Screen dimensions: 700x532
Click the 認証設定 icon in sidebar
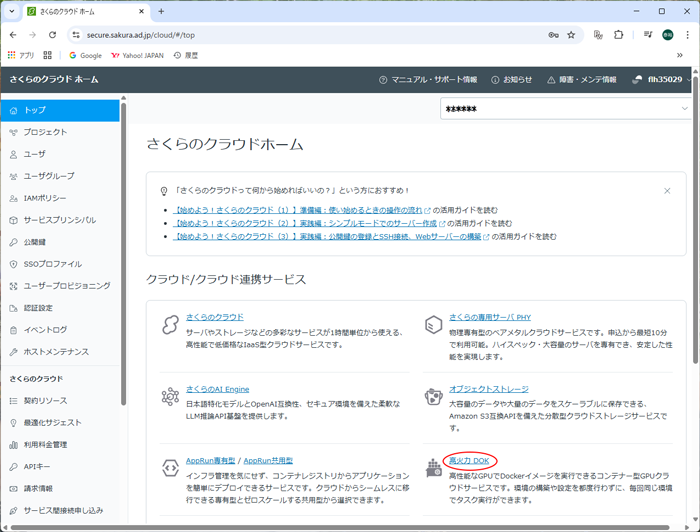(13, 308)
